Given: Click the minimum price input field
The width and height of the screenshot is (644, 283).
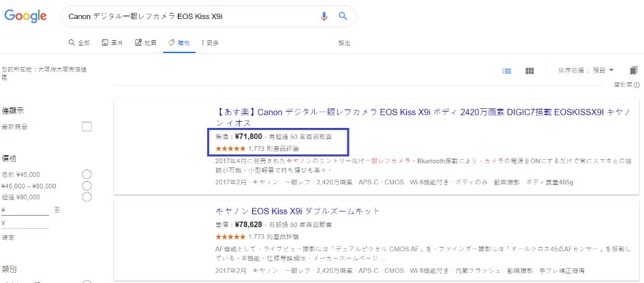Looking at the screenshot, I should point(25,210).
